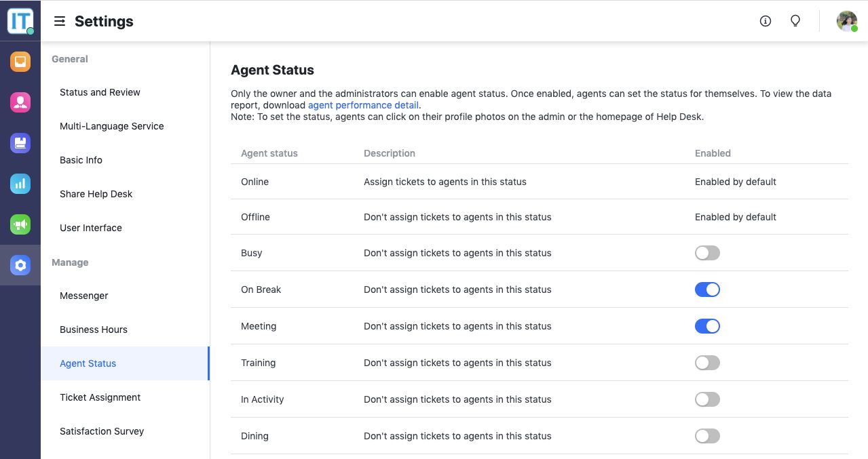Click the info icon in the top bar

(765, 21)
